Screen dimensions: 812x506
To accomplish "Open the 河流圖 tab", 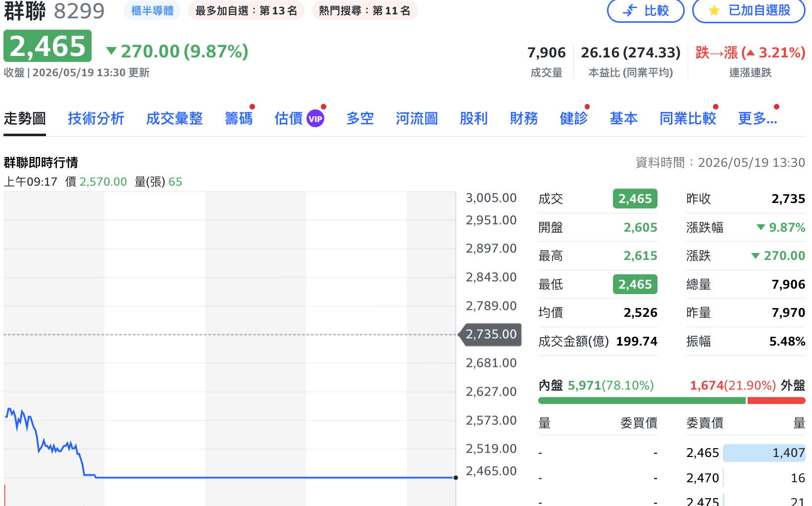I will (417, 118).
